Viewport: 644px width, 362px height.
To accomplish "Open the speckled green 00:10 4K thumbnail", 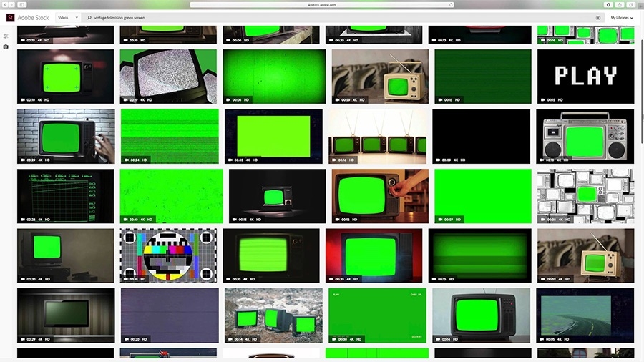I will (x=171, y=196).
